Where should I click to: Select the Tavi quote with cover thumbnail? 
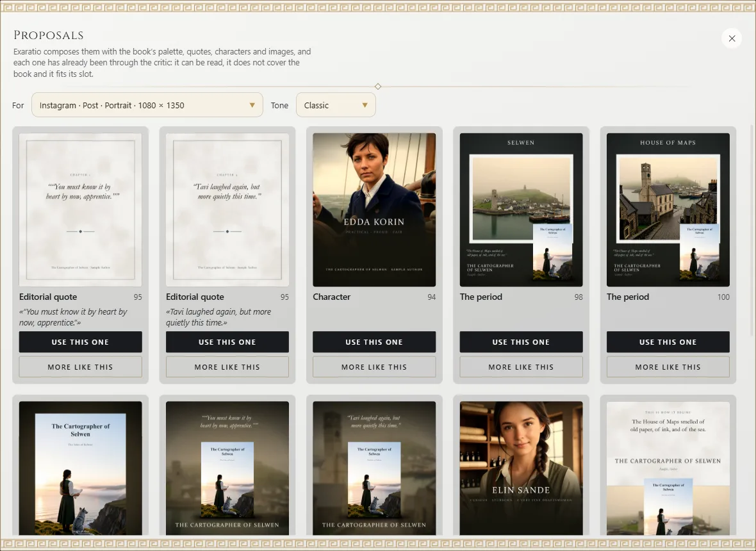374,468
